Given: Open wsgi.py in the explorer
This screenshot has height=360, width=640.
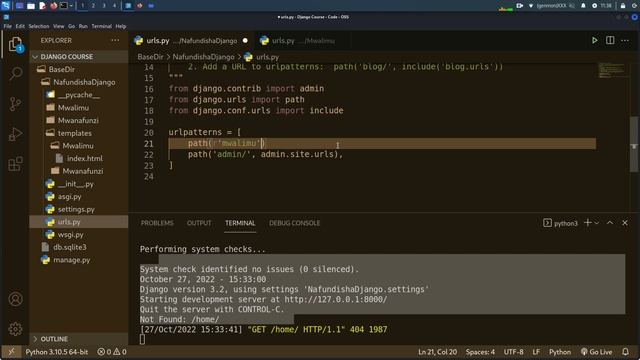Looking at the screenshot, I should [79, 235].
